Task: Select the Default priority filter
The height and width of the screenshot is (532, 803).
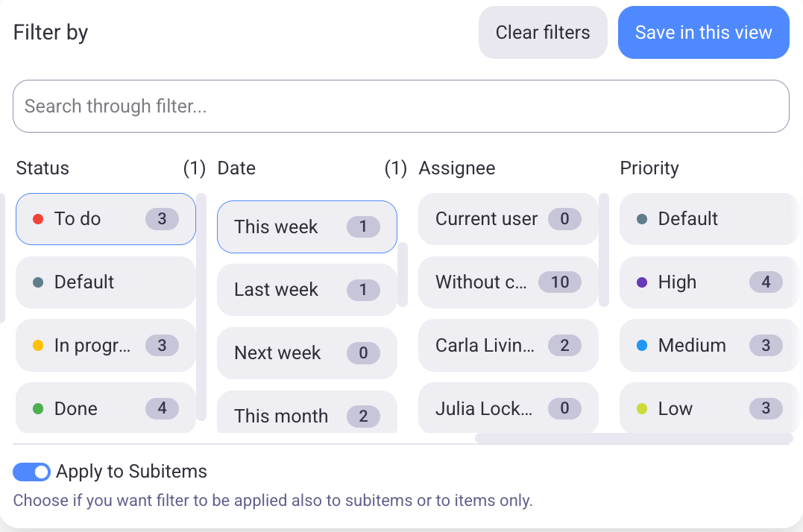Action: point(708,219)
